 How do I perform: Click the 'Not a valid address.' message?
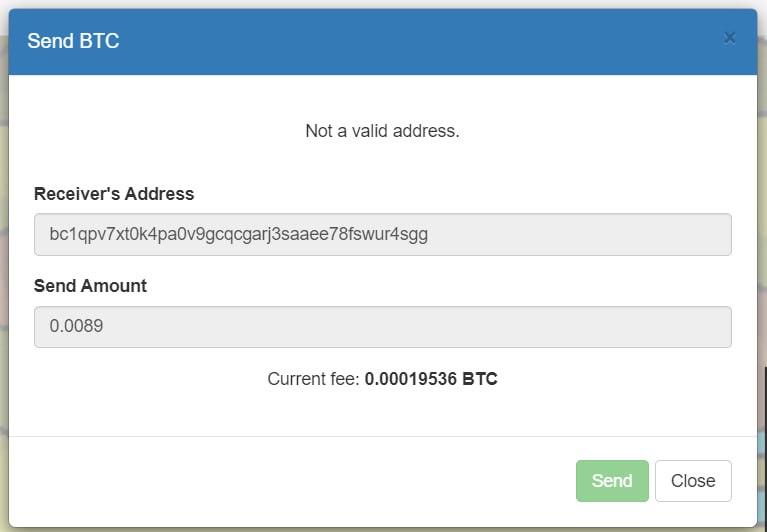383,131
